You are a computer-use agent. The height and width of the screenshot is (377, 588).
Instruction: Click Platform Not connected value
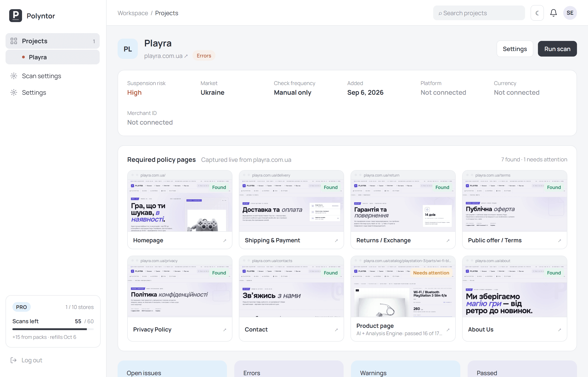443,93
